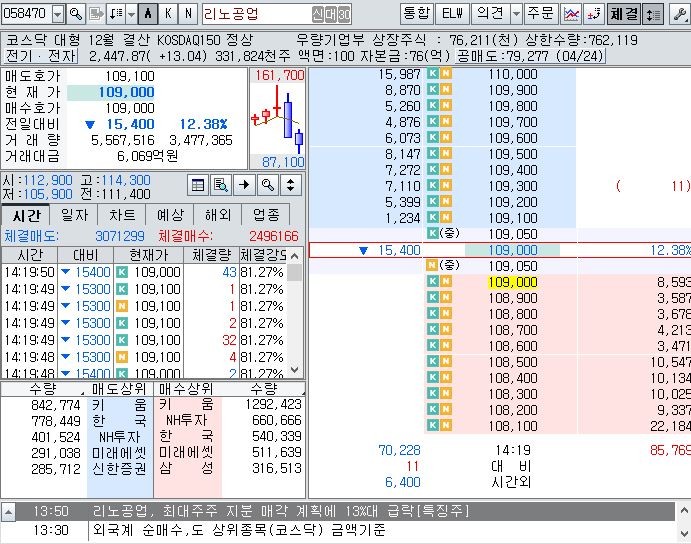The height and width of the screenshot is (544, 691).
Task: Open news headline 외국계 순매수,도 상위종목(코스닥)
Action: 238,529
